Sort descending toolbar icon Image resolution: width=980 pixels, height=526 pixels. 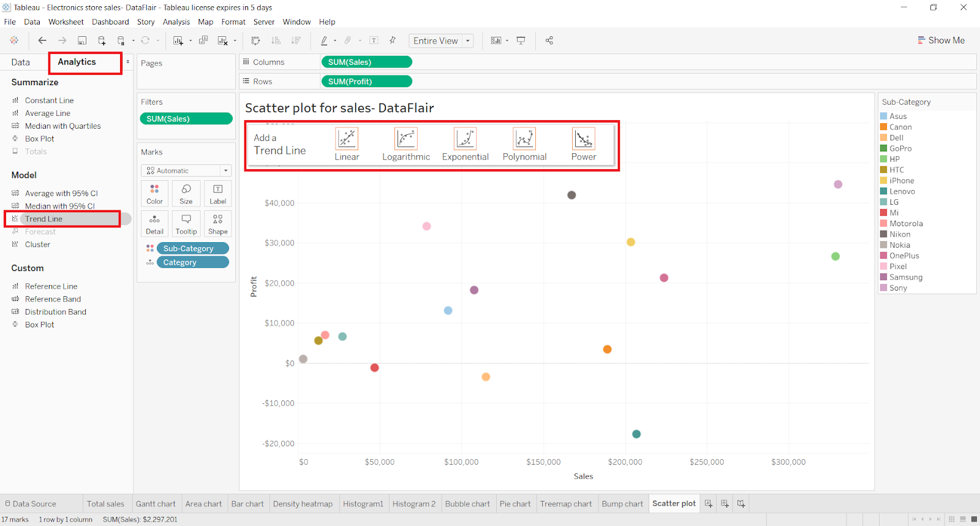(296, 40)
